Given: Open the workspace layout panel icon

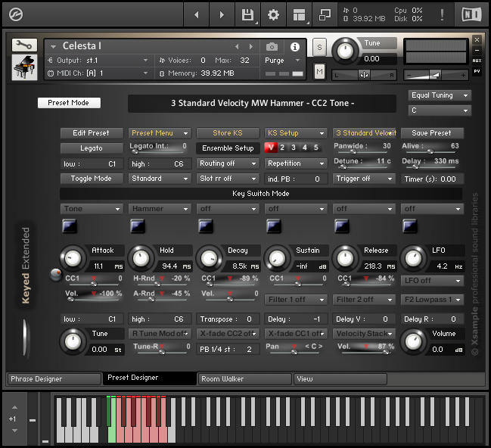Looking at the screenshot, I should pos(299,14).
